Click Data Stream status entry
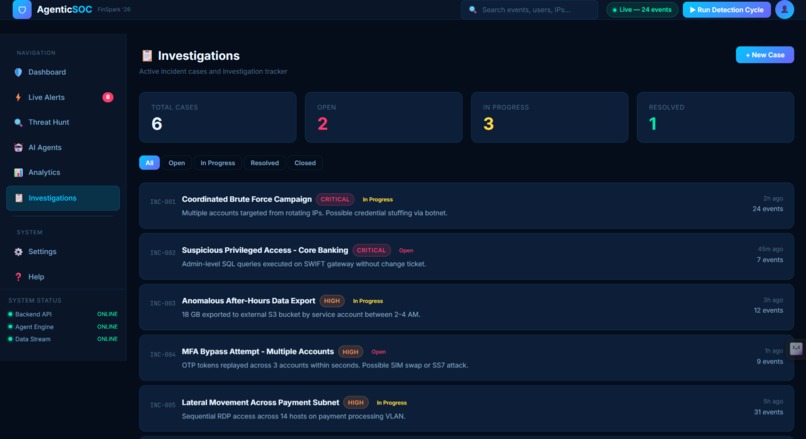This screenshot has width=806, height=439. 63,339
